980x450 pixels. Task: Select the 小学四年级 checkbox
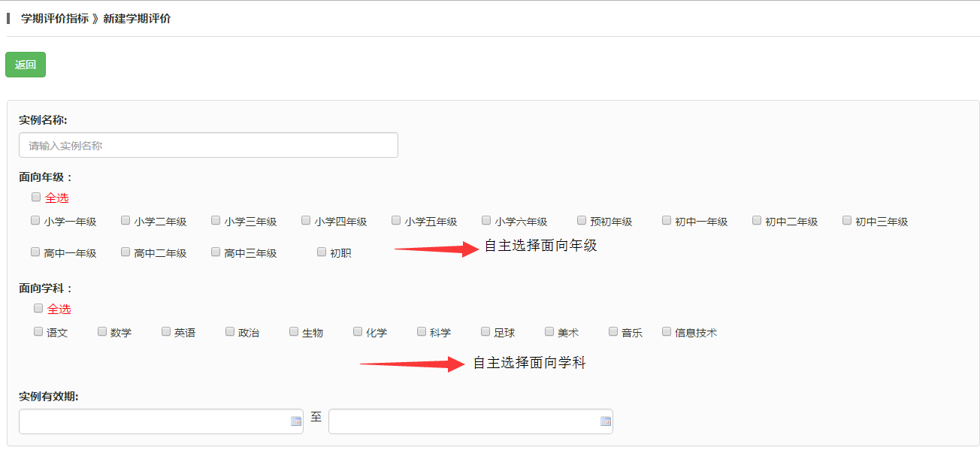306,221
